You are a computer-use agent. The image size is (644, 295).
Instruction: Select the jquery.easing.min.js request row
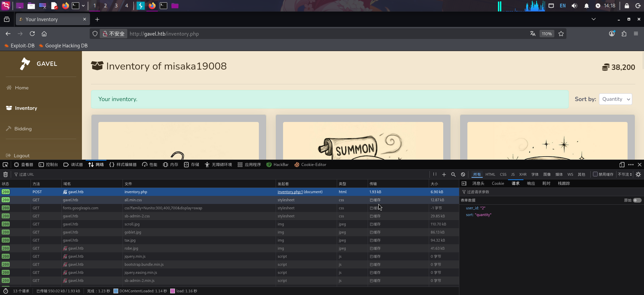[x=229, y=272]
